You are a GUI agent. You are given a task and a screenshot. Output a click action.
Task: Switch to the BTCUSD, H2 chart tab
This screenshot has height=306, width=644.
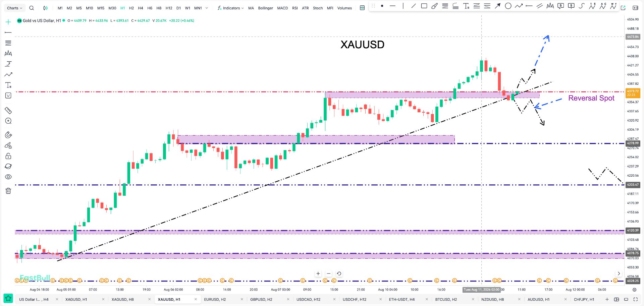446,299
